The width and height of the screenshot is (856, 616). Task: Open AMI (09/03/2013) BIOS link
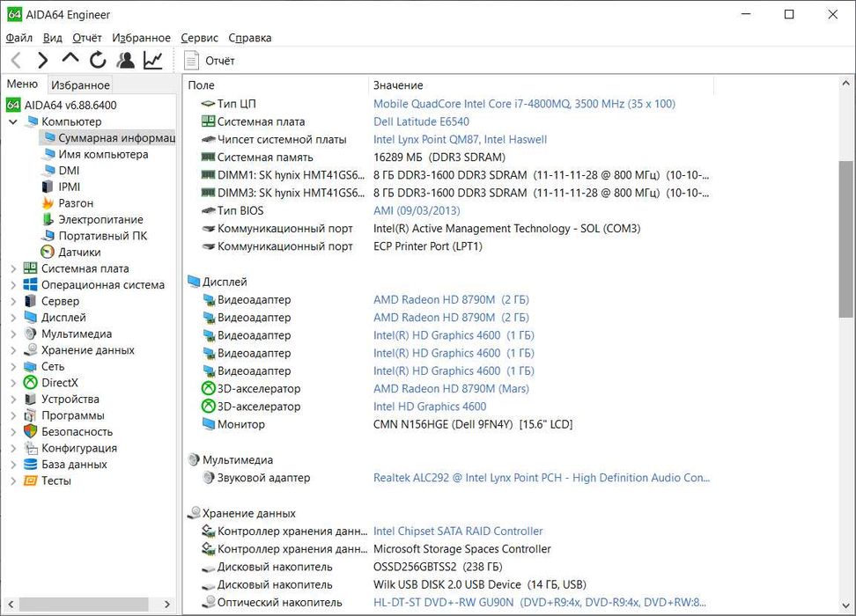[417, 210]
